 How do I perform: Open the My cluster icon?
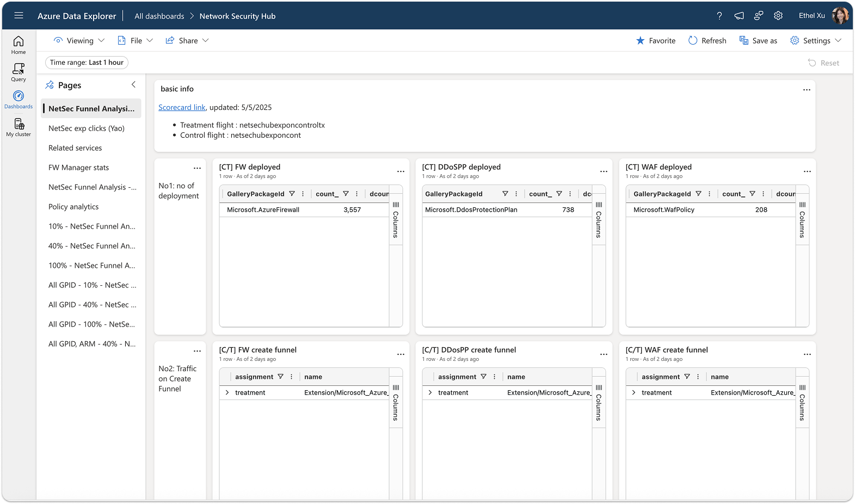pos(19,127)
